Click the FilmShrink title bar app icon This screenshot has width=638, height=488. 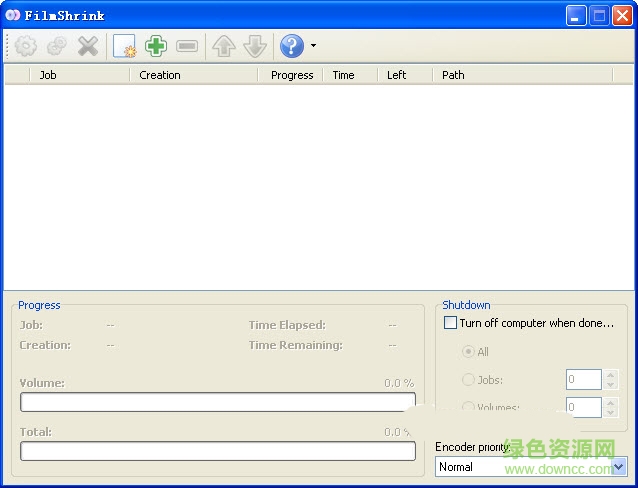[x=13, y=15]
